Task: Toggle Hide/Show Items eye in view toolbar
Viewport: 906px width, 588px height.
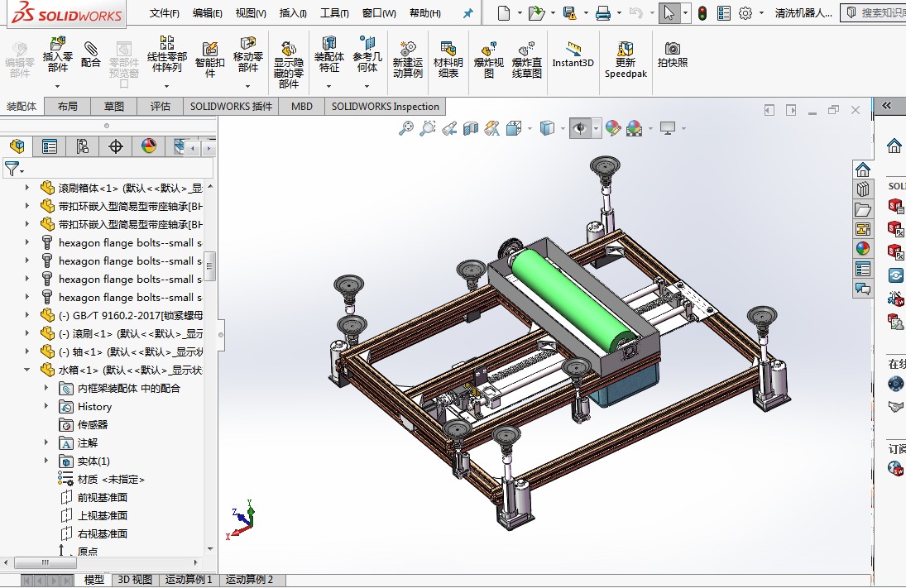Action: click(x=580, y=127)
